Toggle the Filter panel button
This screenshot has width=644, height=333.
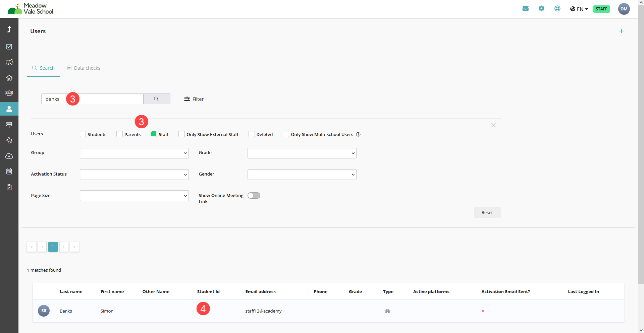(x=194, y=99)
